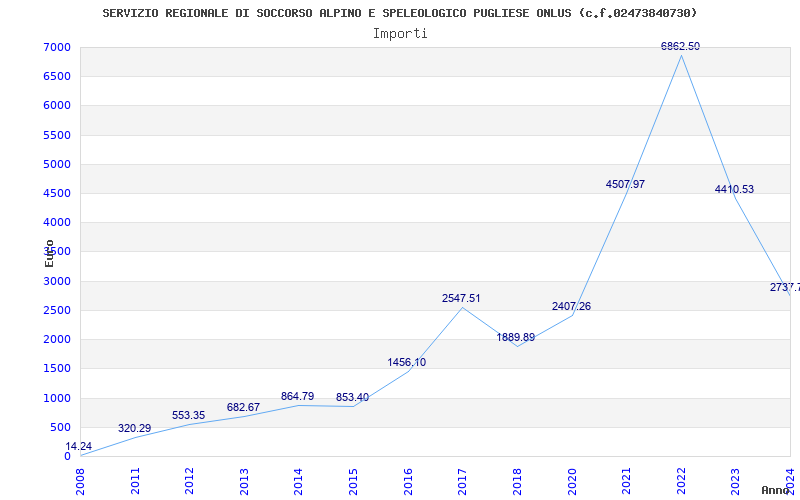
Task: Select data label 14.24
Action: 79,446
